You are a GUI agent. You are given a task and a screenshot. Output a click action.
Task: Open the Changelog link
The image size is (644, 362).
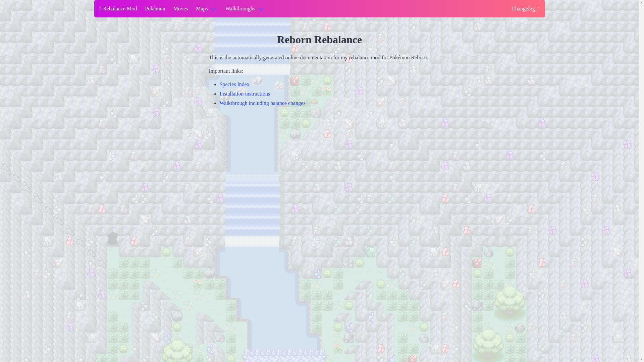(x=525, y=9)
